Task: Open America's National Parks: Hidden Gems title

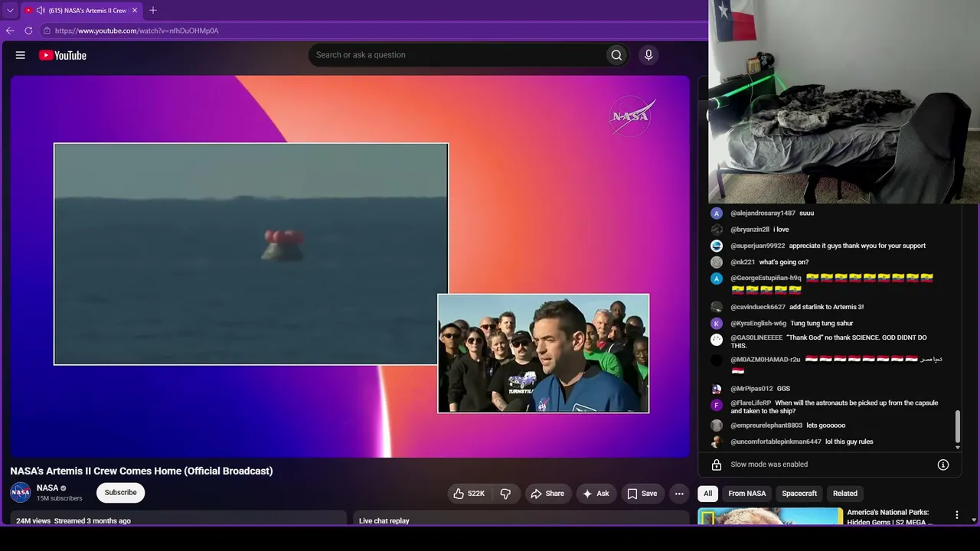Action: click(890, 517)
